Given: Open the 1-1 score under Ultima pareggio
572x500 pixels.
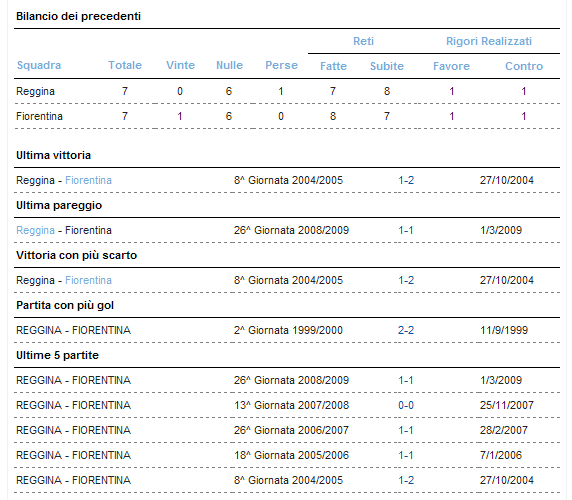Looking at the screenshot, I should [406, 230].
